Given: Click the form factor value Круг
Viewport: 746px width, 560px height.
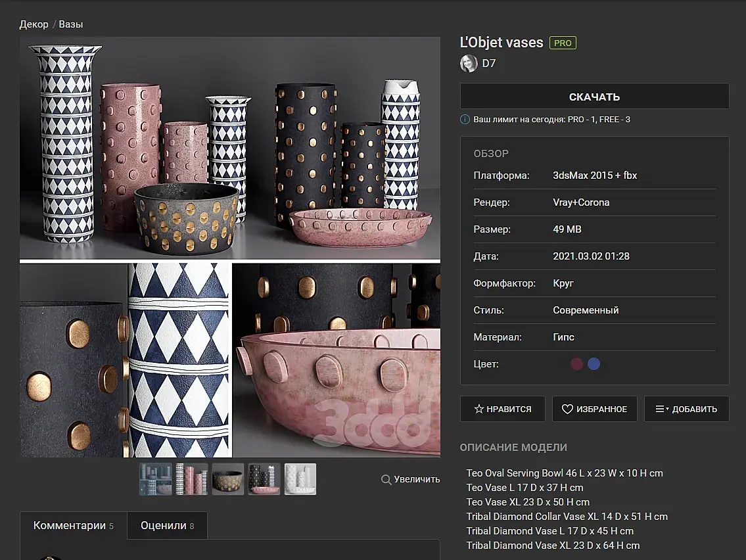Looking at the screenshot, I should click(563, 283).
